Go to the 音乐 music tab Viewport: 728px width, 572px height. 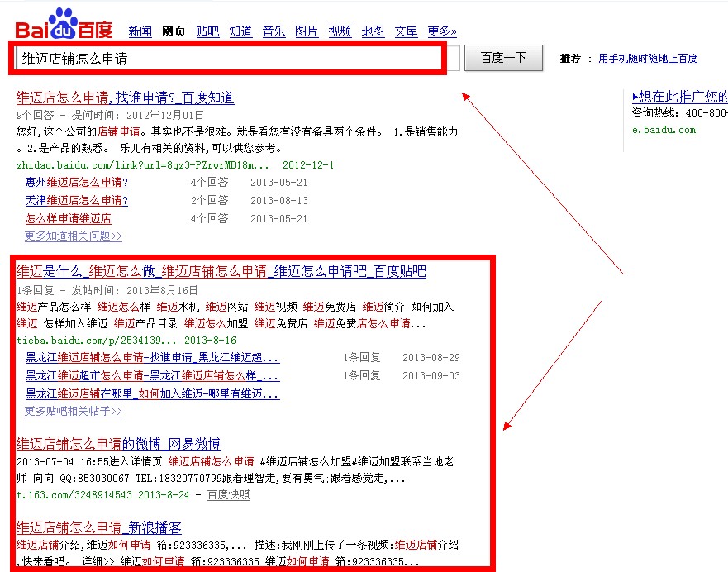coord(274,31)
